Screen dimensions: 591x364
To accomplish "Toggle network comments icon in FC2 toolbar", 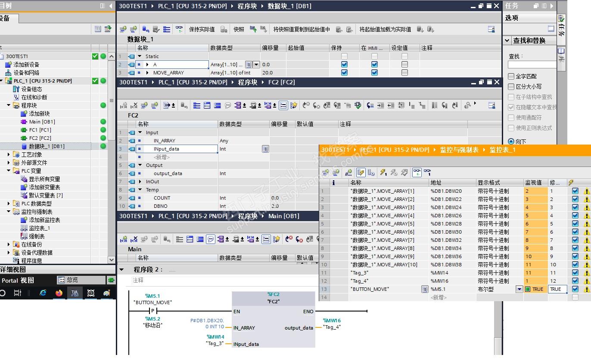I will [x=283, y=105].
